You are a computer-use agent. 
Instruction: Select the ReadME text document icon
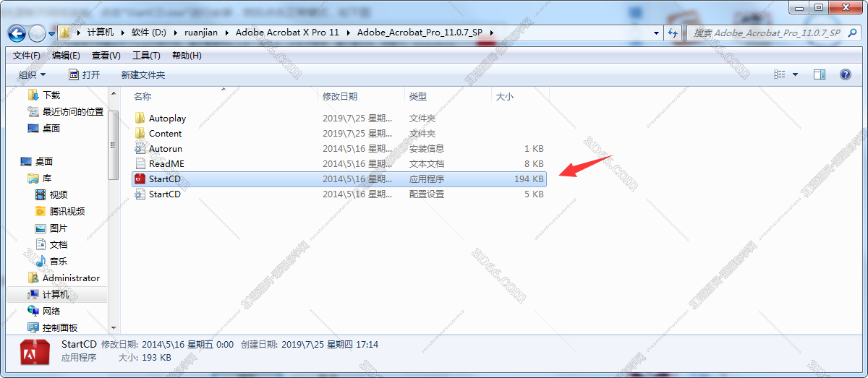pos(140,163)
